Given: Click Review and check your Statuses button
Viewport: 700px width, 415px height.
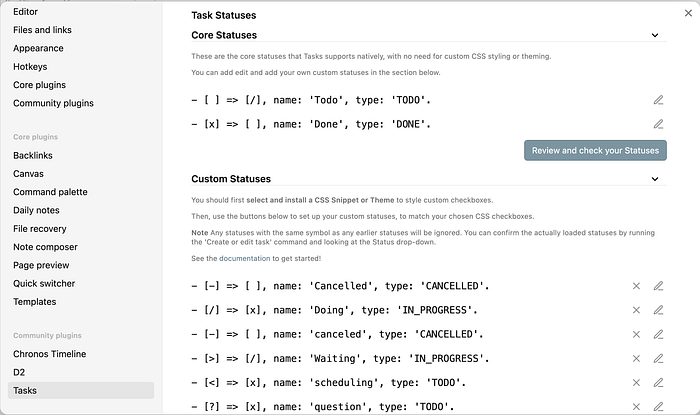Looking at the screenshot, I should point(595,150).
